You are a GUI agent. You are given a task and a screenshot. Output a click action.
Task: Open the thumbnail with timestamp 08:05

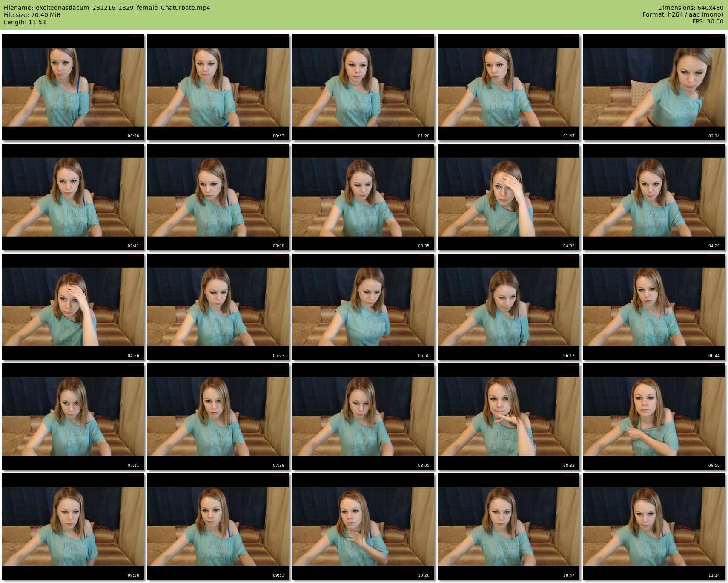pos(364,417)
